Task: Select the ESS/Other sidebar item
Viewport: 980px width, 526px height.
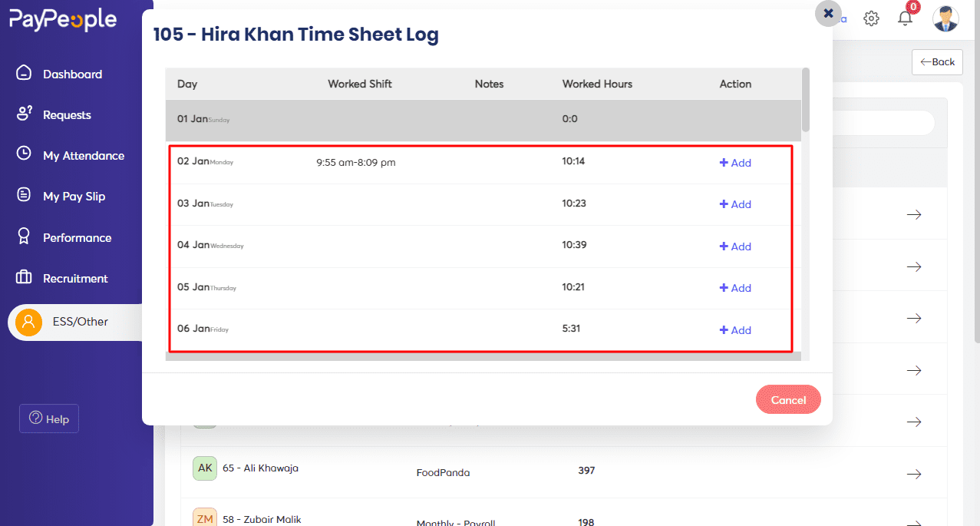Action: click(x=77, y=322)
